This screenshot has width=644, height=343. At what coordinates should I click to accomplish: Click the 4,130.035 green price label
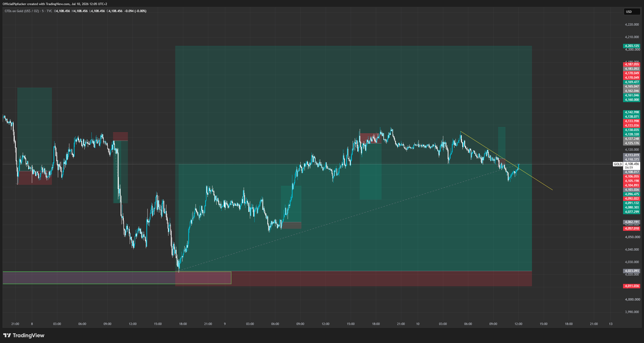[632, 130]
